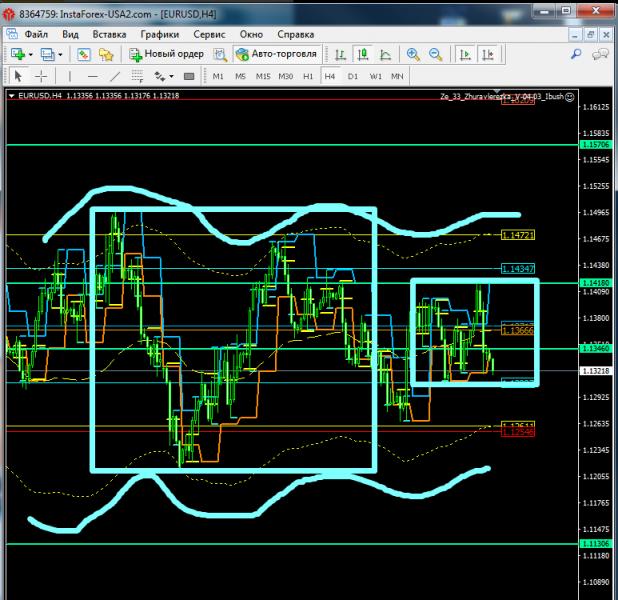Screen dimensions: 618x600
Task: Click the 1.15706 green price label
Action: tap(596, 145)
